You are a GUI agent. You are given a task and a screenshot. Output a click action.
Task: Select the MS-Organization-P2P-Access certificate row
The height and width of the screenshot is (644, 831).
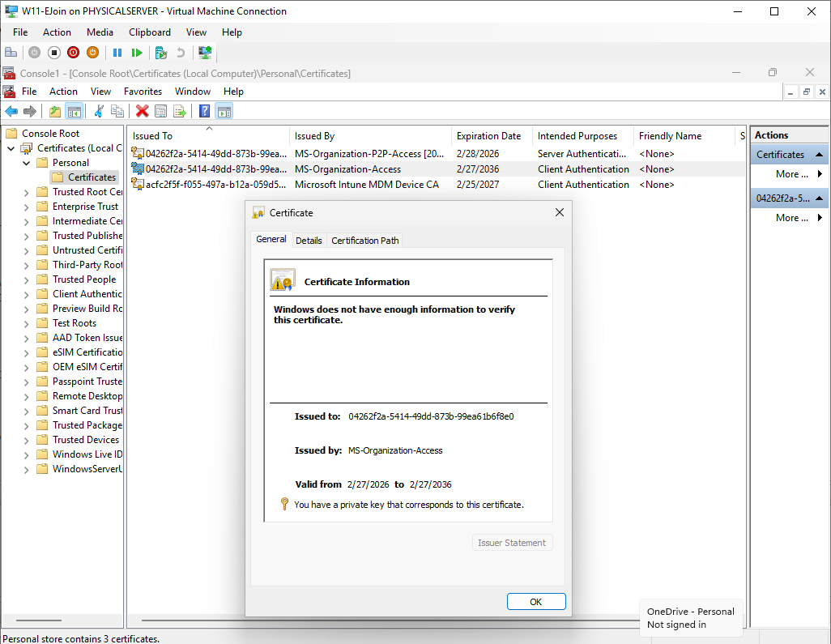pos(437,154)
